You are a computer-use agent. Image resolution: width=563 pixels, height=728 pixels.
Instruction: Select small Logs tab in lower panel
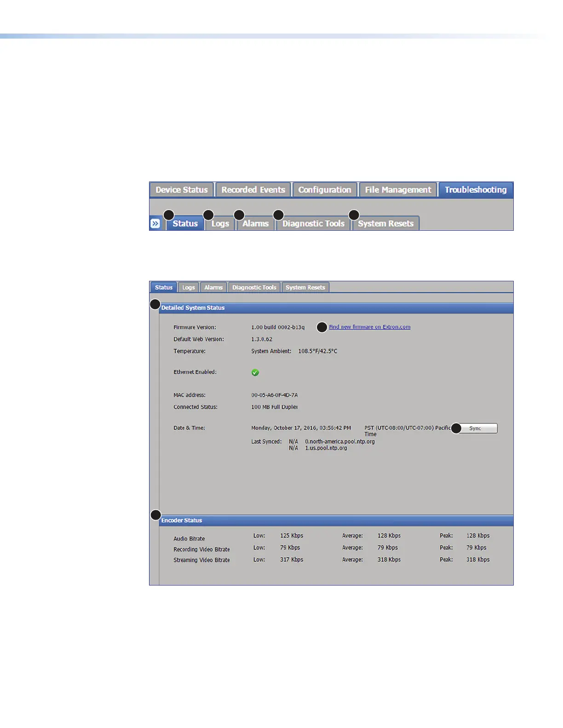click(x=189, y=287)
